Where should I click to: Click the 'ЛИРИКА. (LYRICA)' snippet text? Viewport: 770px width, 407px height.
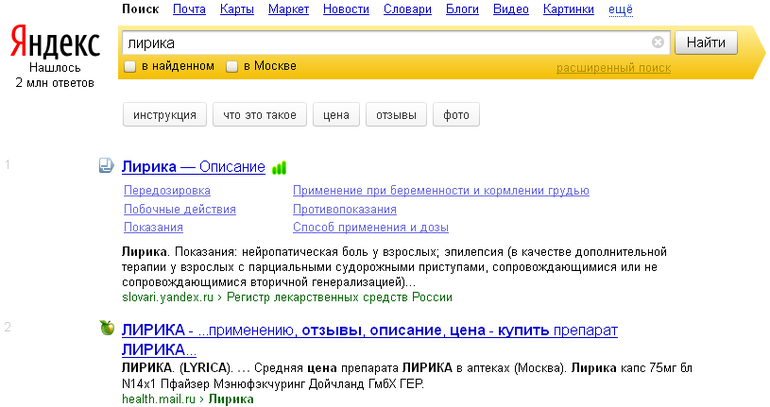pyautogui.click(x=407, y=376)
